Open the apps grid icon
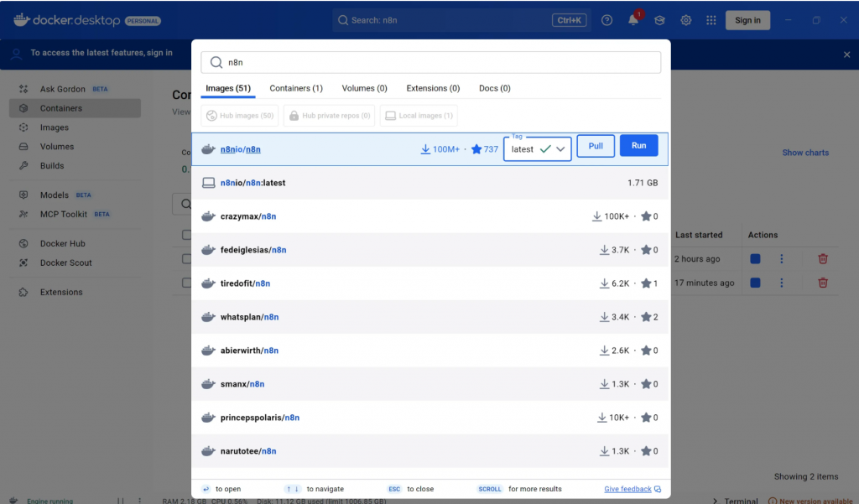The height and width of the screenshot is (504, 859). tap(711, 20)
